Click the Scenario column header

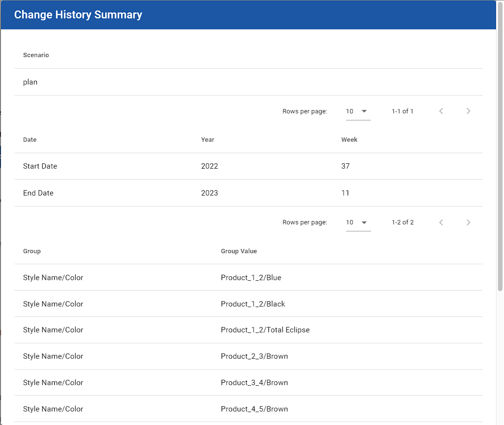click(x=36, y=55)
